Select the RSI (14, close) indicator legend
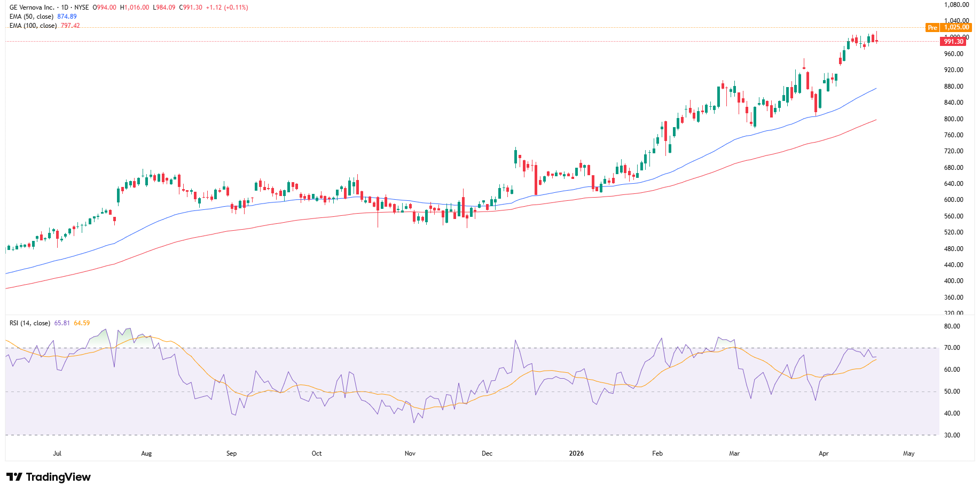Viewport: 980px width, 493px height. pyautogui.click(x=30, y=323)
